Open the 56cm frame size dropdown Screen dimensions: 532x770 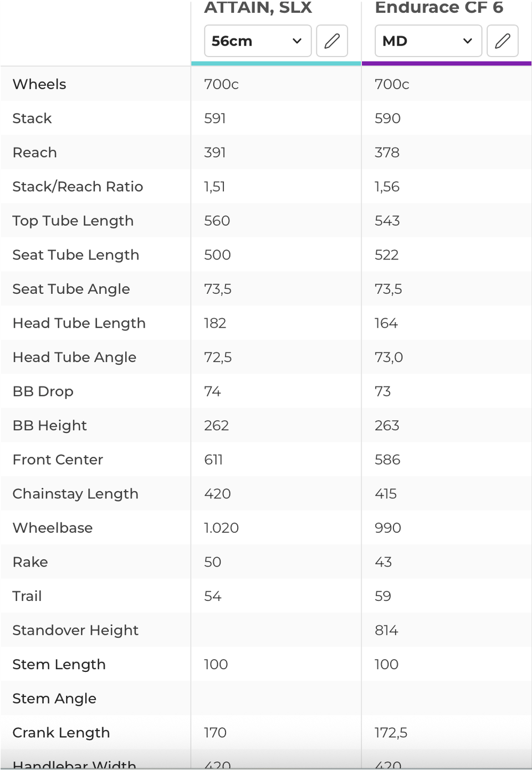pos(258,41)
